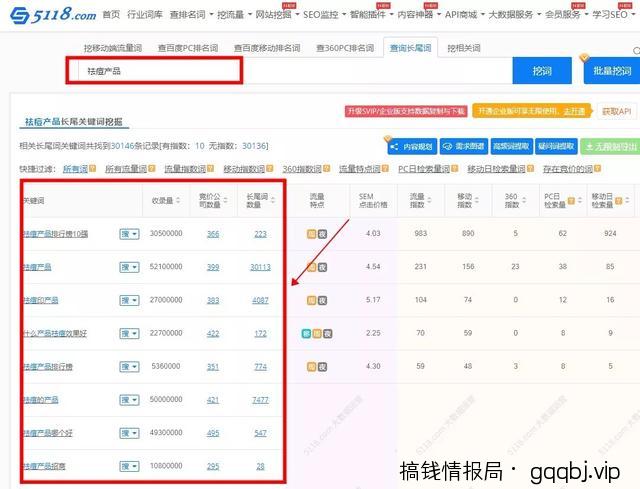Filter by 所有流量词 quick link
This screenshot has height=489, width=640.
[x=126, y=169]
